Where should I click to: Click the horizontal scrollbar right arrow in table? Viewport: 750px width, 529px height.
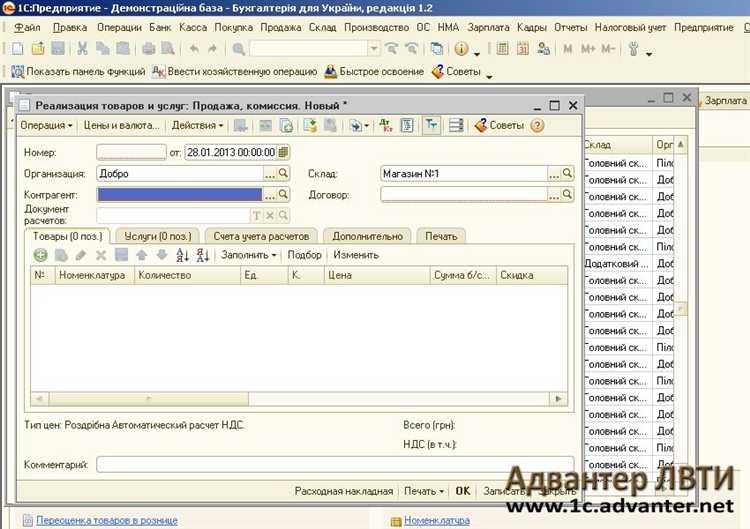[x=558, y=398]
